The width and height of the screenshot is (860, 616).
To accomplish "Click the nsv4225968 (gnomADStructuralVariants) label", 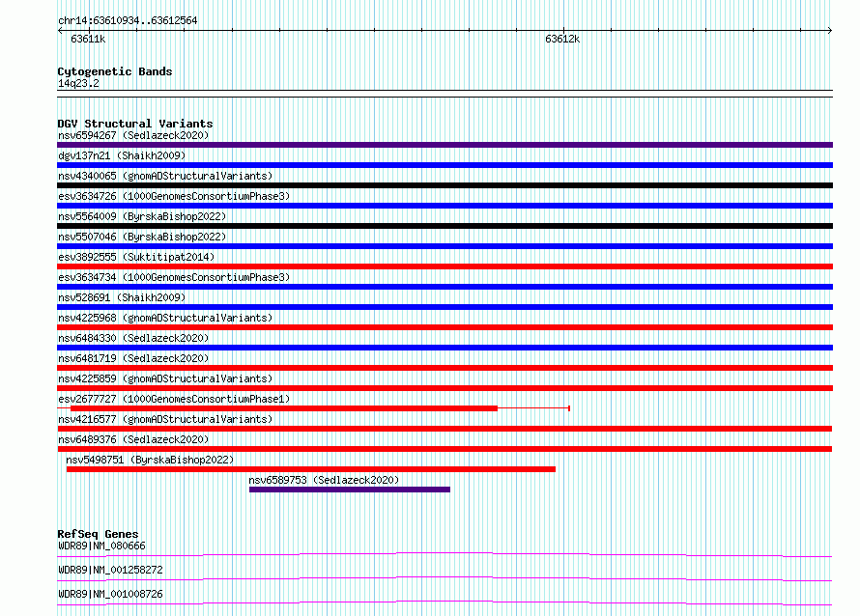I will tap(165, 318).
